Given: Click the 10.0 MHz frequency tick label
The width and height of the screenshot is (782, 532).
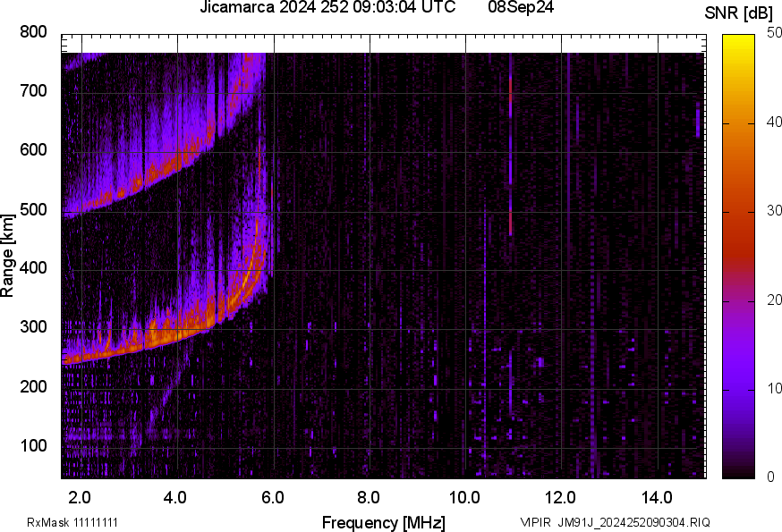Looking at the screenshot, I should point(464,496).
